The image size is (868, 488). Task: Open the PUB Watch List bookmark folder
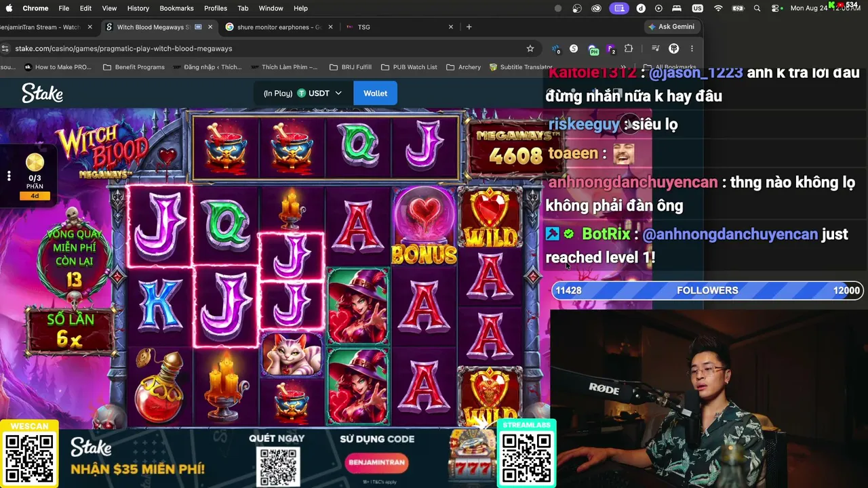pos(409,67)
